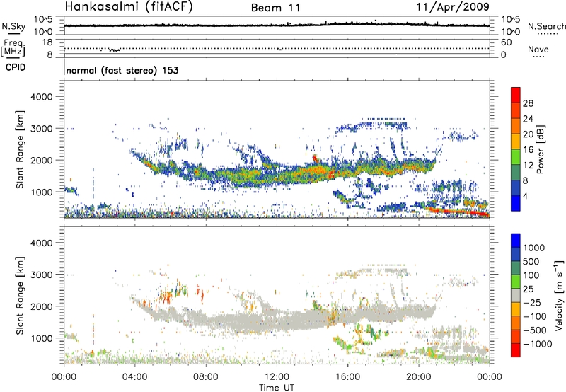Click the '08:00' time tick label
Image resolution: width=566 pixels, height=392 pixels.
(x=206, y=377)
